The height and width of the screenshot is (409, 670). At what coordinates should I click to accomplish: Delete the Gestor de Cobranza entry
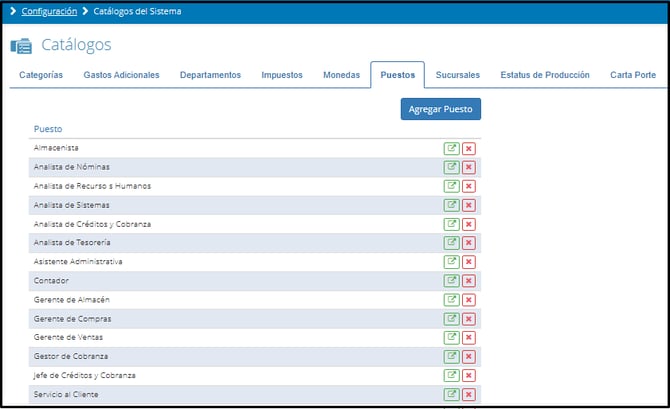[468, 357]
